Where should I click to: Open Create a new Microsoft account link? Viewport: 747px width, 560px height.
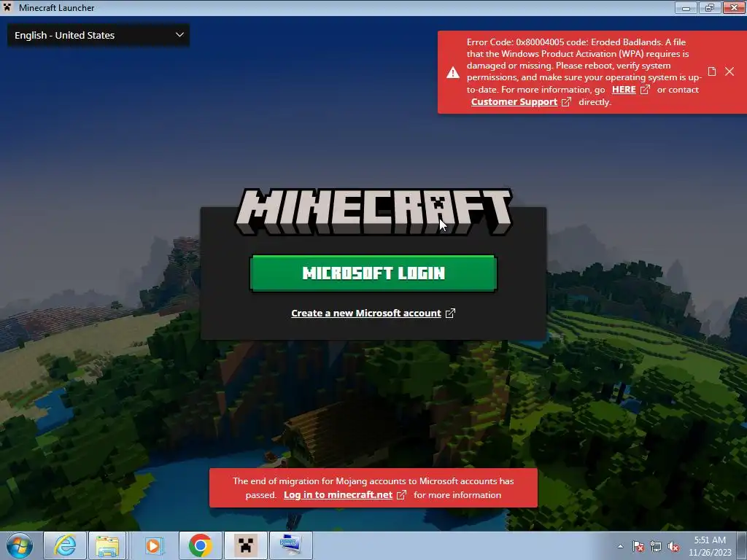coord(366,314)
